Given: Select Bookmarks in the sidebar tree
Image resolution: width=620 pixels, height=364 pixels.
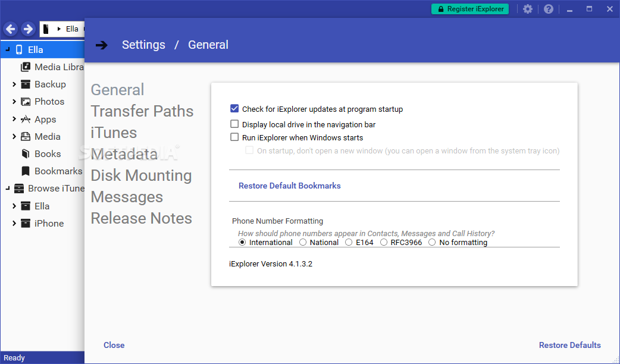Looking at the screenshot, I should (58, 171).
